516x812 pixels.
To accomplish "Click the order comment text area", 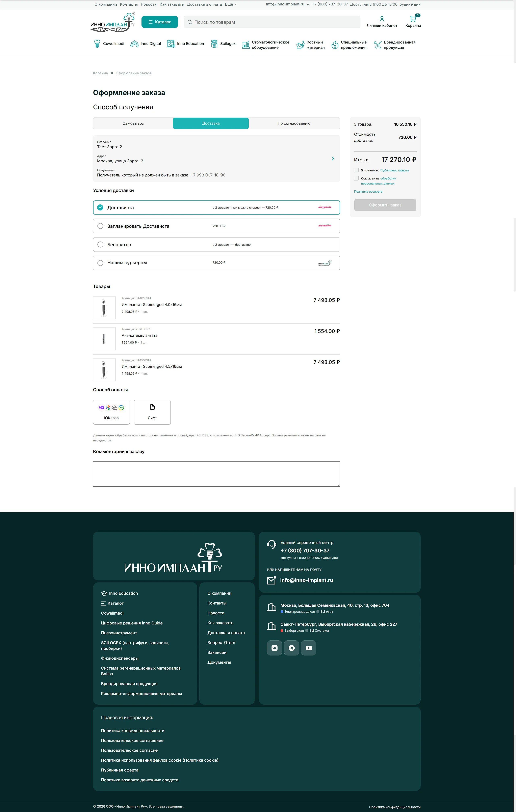I will point(216,474).
